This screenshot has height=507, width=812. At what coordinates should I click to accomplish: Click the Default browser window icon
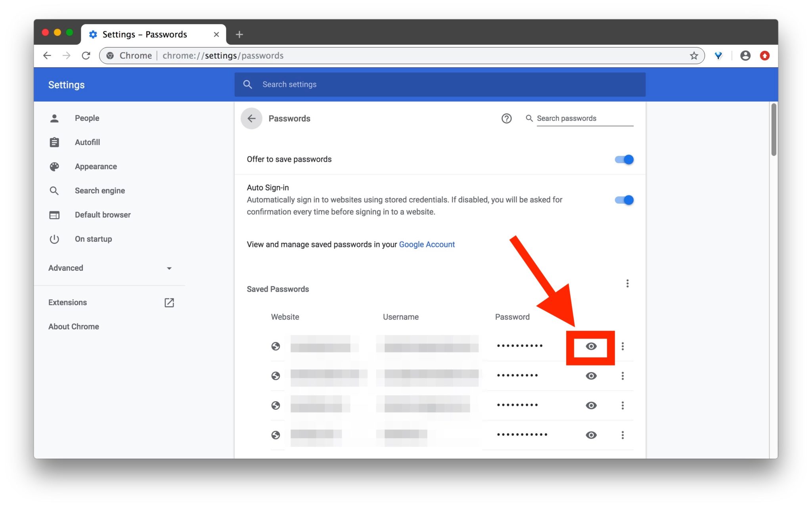click(54, 215)
